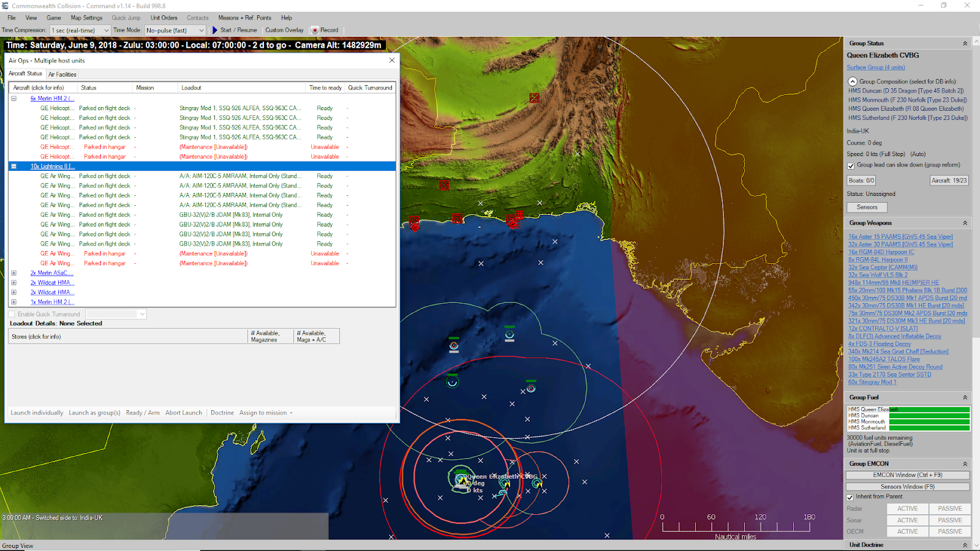Collapse the Group Fuel panel

tap(965, 397)
